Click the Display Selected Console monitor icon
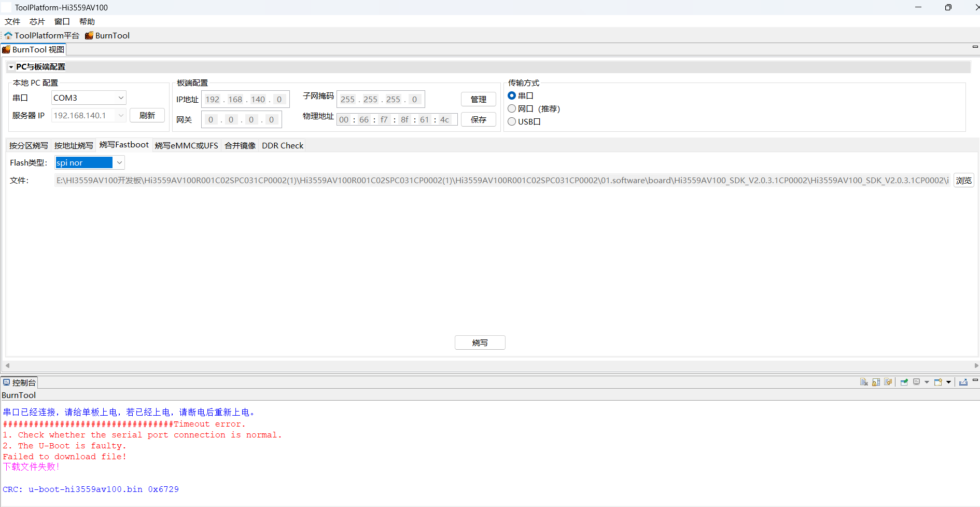Viewport: 980px width, 507px height. pos(917,382)
